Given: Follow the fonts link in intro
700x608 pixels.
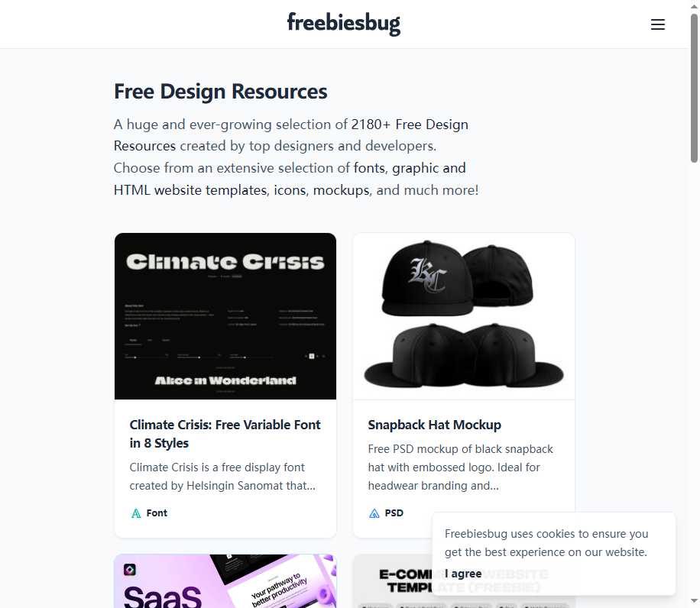Looking at the screenshot, I should [369, 168].
